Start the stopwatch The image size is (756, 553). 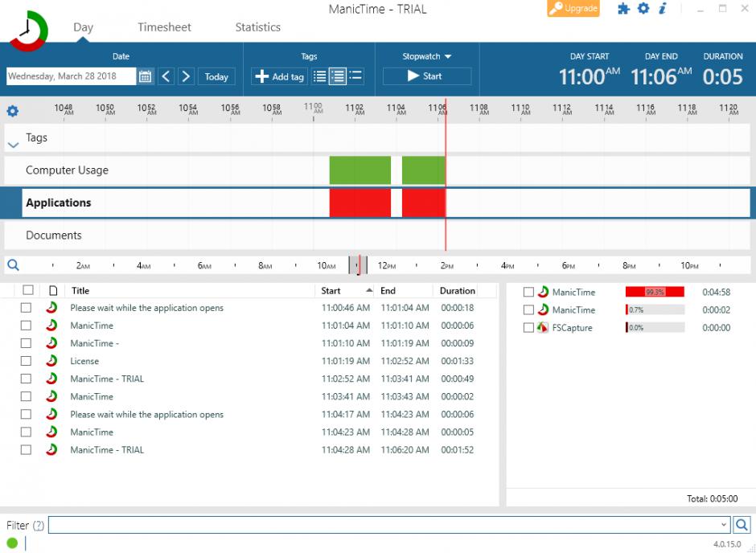[427, 76]
